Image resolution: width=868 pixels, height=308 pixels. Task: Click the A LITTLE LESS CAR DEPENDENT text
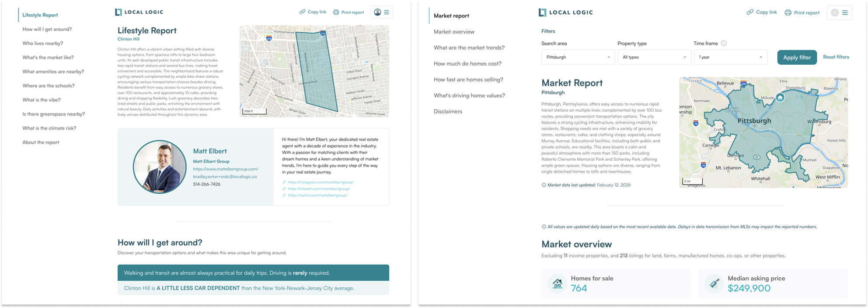tap(198, 288)
